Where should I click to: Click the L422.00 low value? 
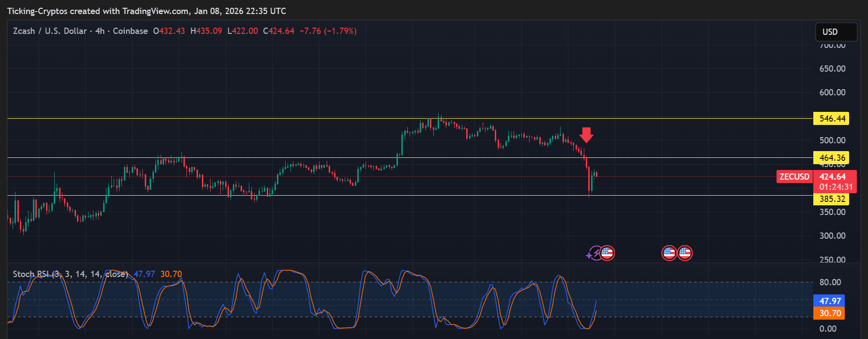click(x=243, y=31)
